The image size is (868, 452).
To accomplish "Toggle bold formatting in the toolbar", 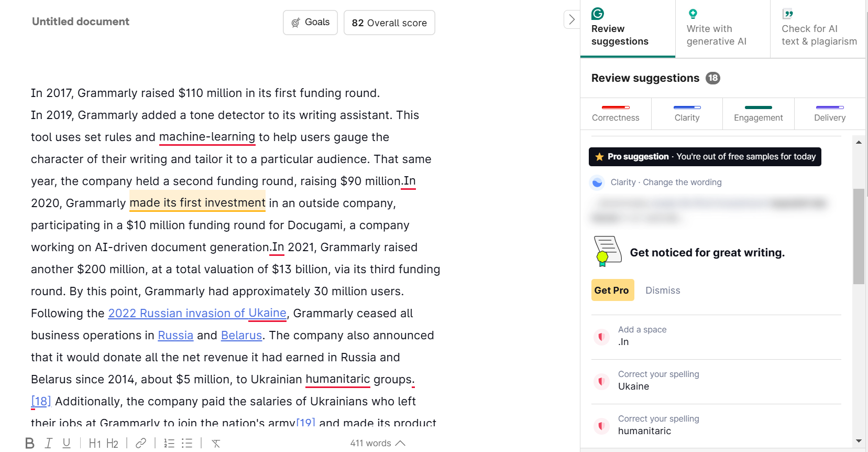I will coord(30,443).
